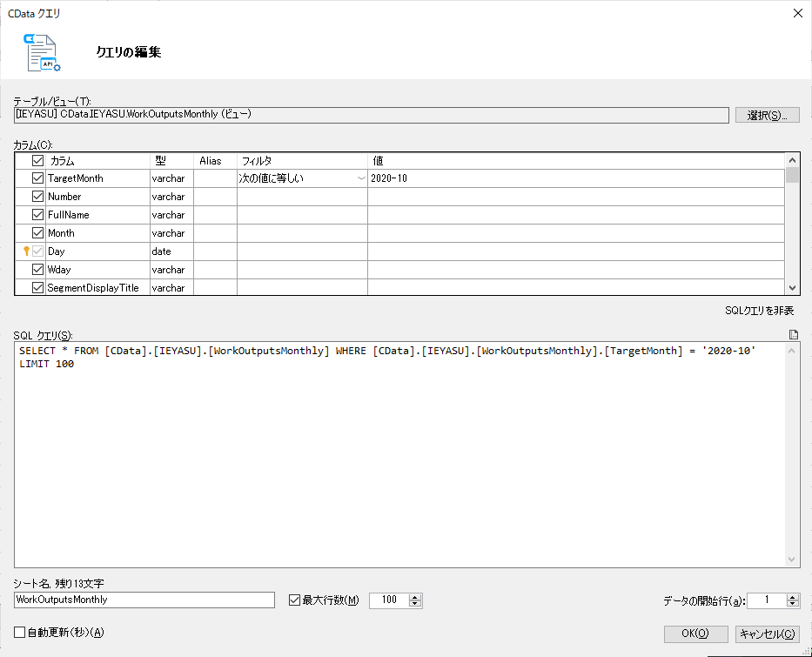Click the date type cell
Image resolution: width=812 pixels, height=657 pixels.
(x=172, y=251)
